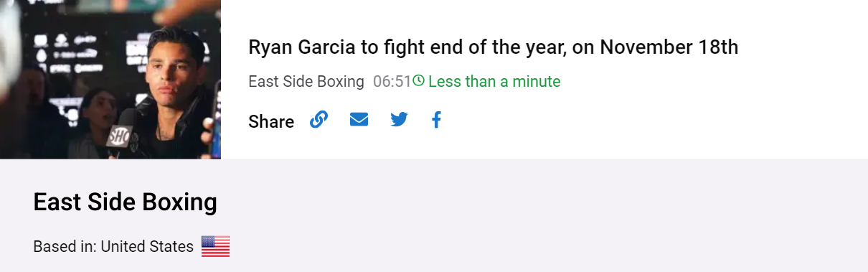Screen dimensions: 868x272
Task: Share the article via email envelope icon
Action: click(359, 120)
